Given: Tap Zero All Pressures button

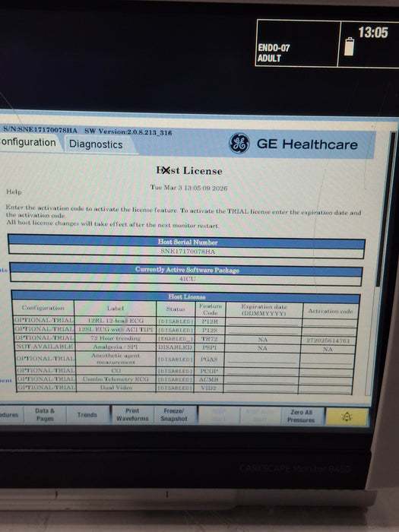Looking at the screenshot, I should click(301, 416).
